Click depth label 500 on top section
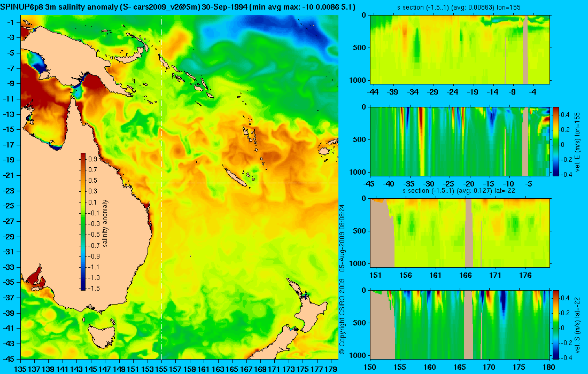This screenshot has height=374, width=588. (x=359, y=48)
